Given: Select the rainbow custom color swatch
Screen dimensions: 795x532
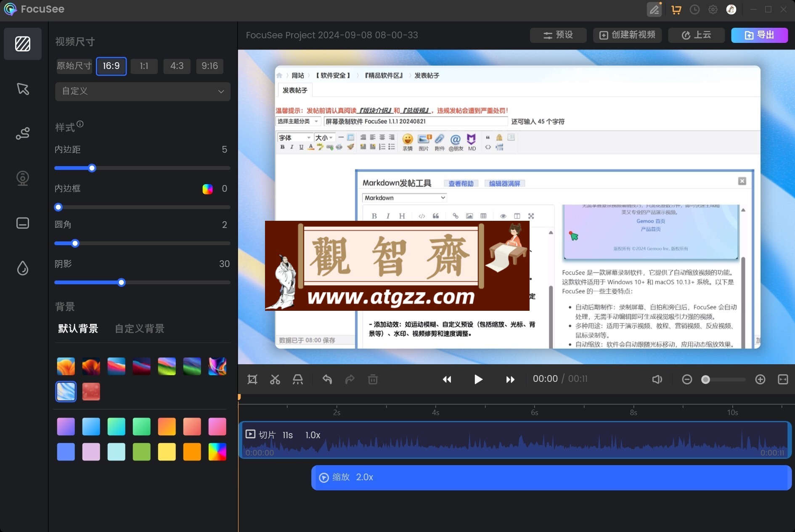Looking at the screenshot, I should pyautogui.click(x=217, y=452).
